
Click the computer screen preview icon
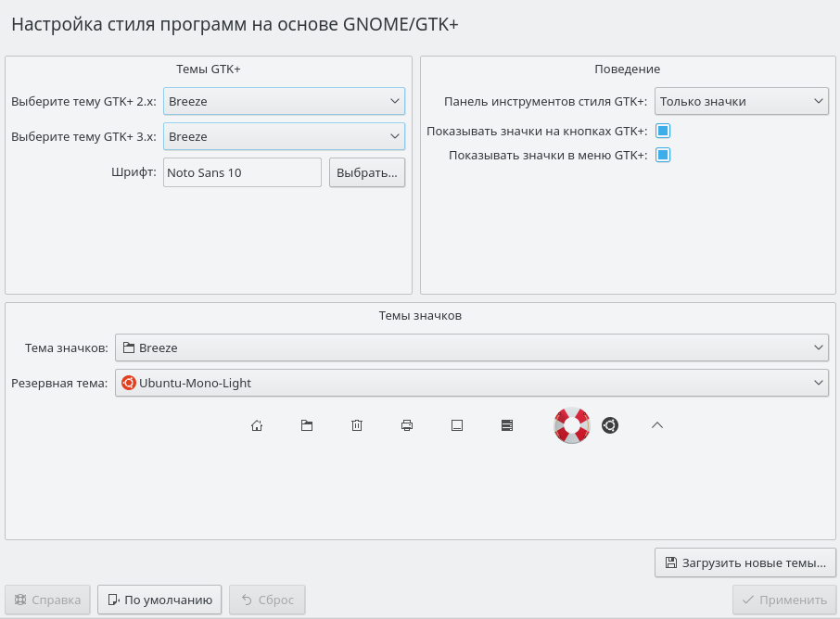[457, 425]
